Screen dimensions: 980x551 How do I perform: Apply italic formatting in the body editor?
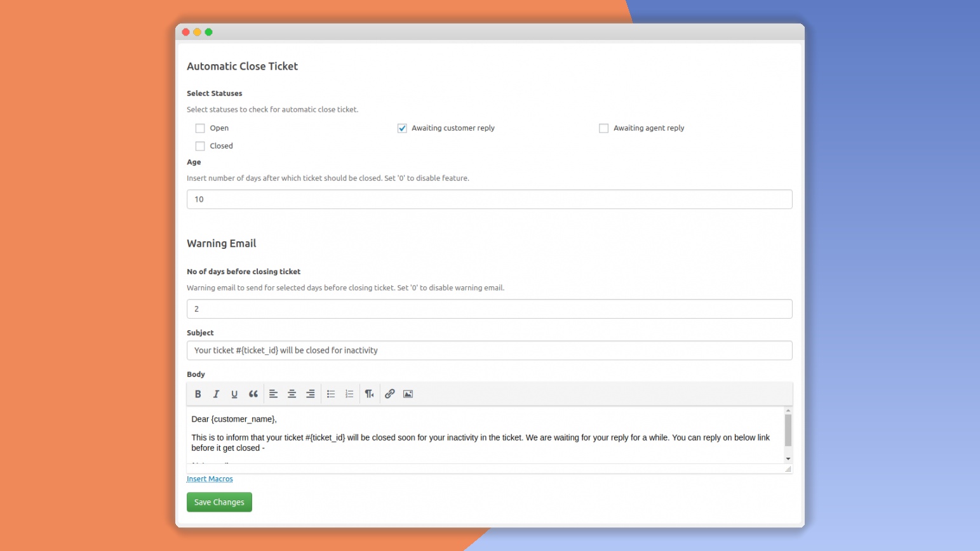point(216,394)
